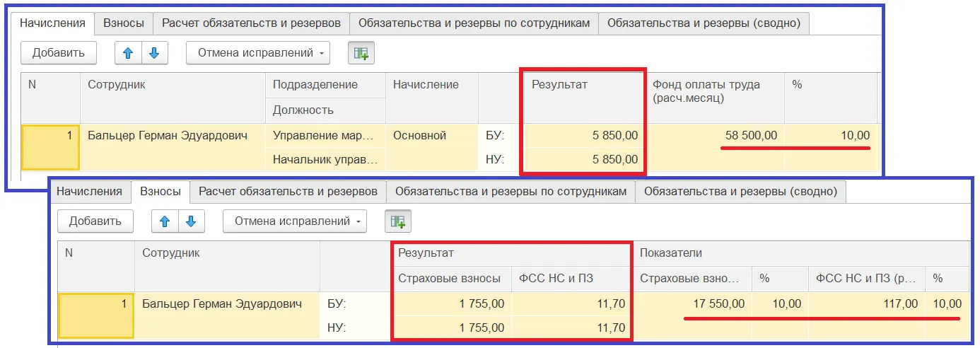Click move-up arrow in the Начисления panel toolbar
The height and width of the screenshot is (348, 980).
pyautogui.click(x=128, y=53)
